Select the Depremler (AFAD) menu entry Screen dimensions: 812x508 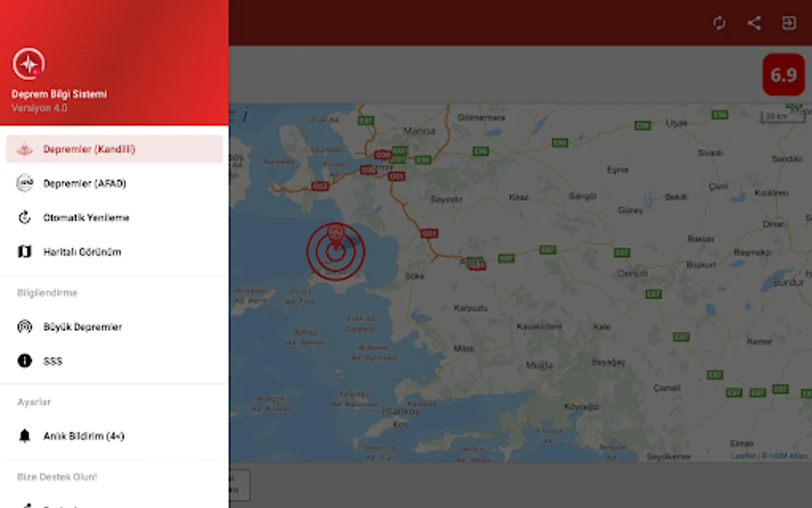[x=114, y=183]
